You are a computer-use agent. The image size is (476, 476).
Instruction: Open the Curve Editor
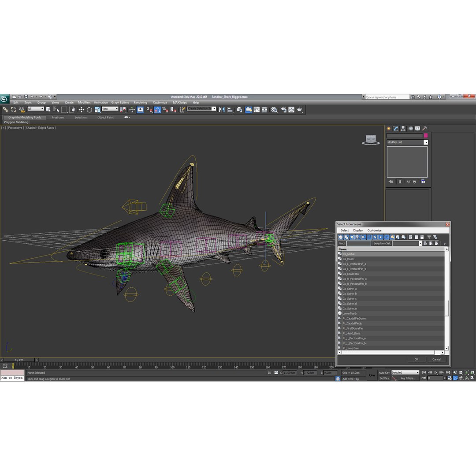257,110
